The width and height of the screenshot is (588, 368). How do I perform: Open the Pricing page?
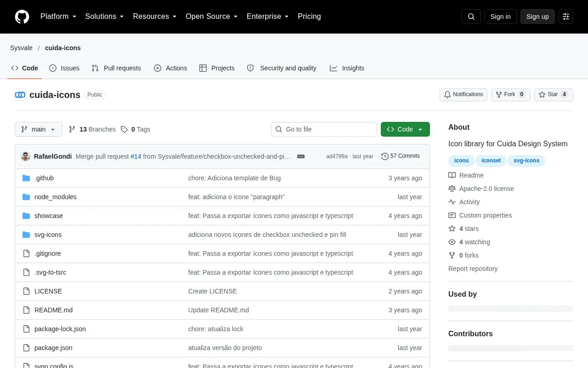pos(309,17)
